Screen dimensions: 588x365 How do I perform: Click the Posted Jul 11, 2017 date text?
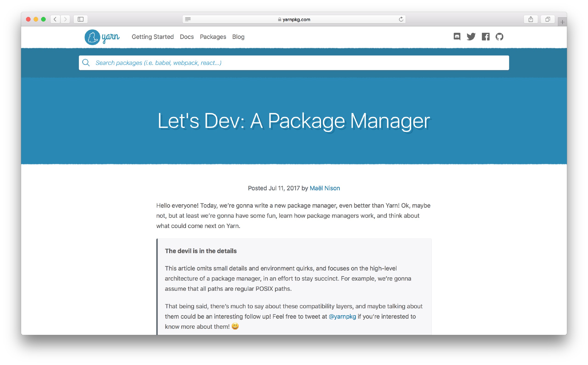pos(274,188)
